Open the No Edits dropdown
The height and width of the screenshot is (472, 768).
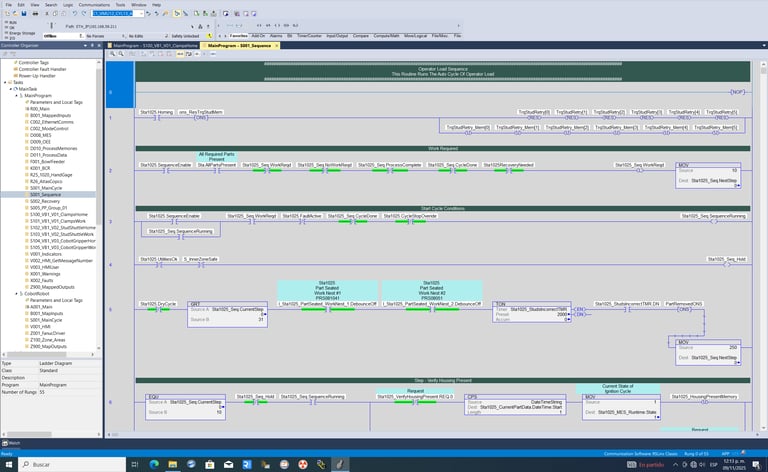point(166,36)
